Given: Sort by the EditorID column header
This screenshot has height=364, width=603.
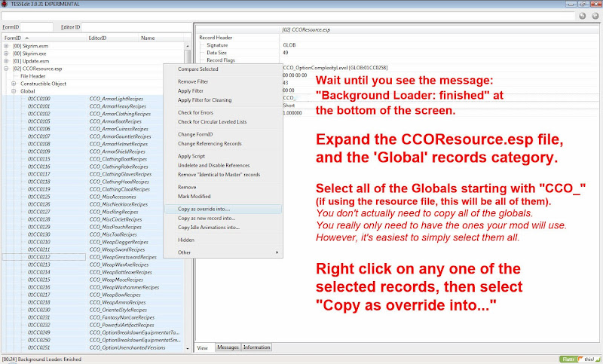Looking at the screenshot, I should [x=112, y=38].
